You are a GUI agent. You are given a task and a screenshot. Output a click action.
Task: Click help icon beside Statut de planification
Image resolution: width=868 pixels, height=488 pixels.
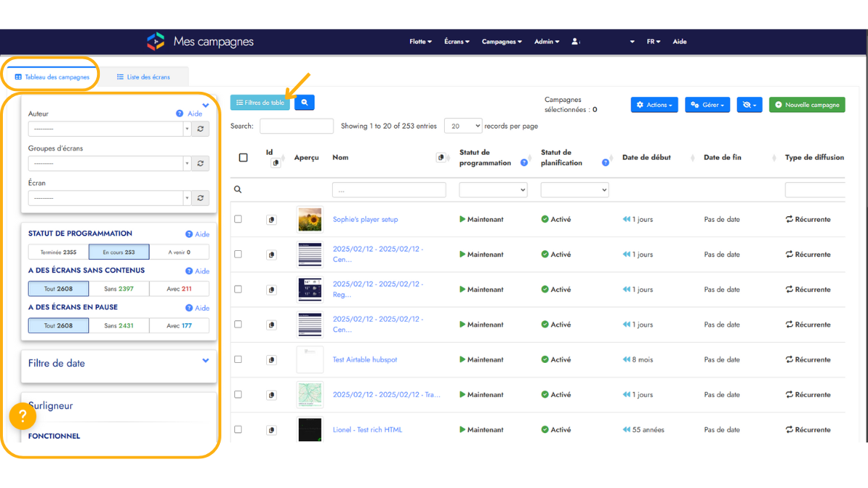pyautogui.click(x=605, y=163)
